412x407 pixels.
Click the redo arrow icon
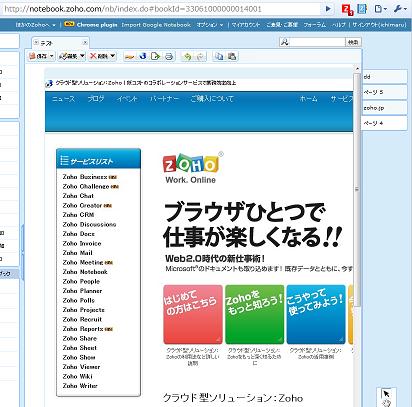coord(201,57)
